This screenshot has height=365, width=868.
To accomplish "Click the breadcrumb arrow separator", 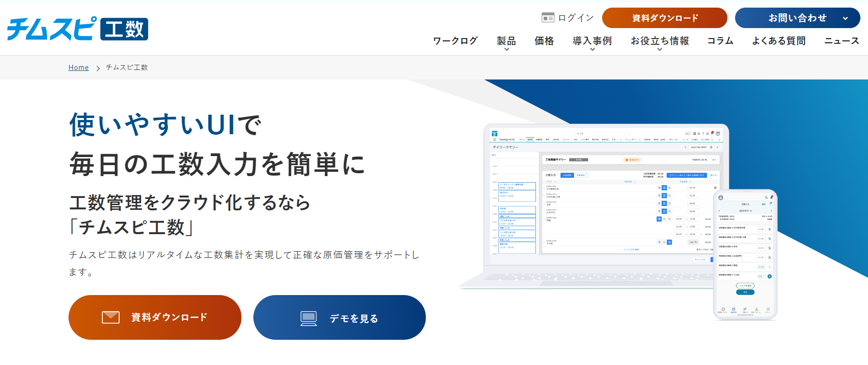I will [98, 68].
